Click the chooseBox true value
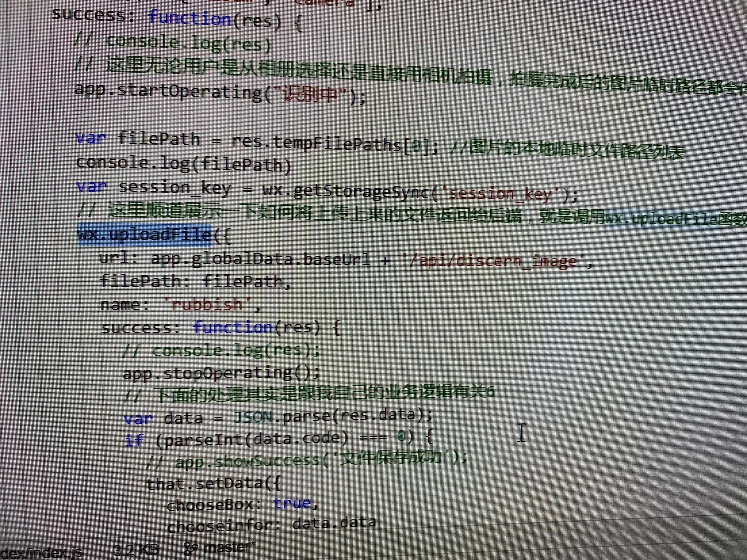The width and height of the screenshot is (747, 560). coord(293,503)
